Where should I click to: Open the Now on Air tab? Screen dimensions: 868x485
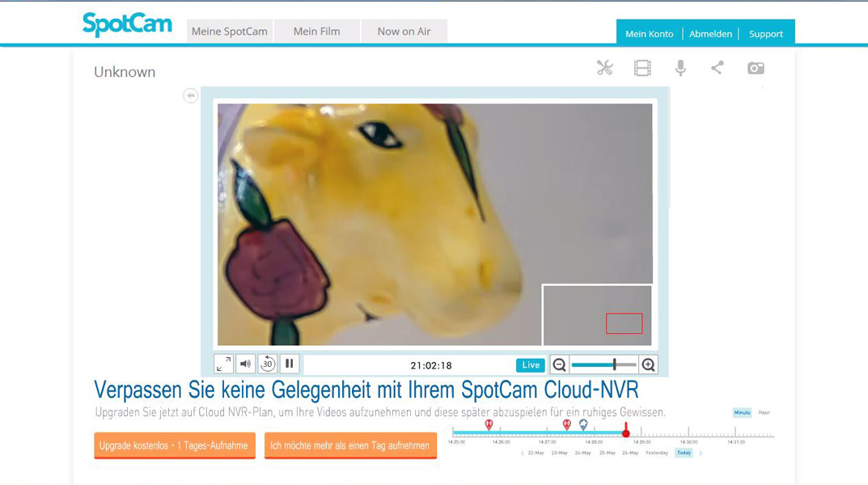(x=404, y=32)
